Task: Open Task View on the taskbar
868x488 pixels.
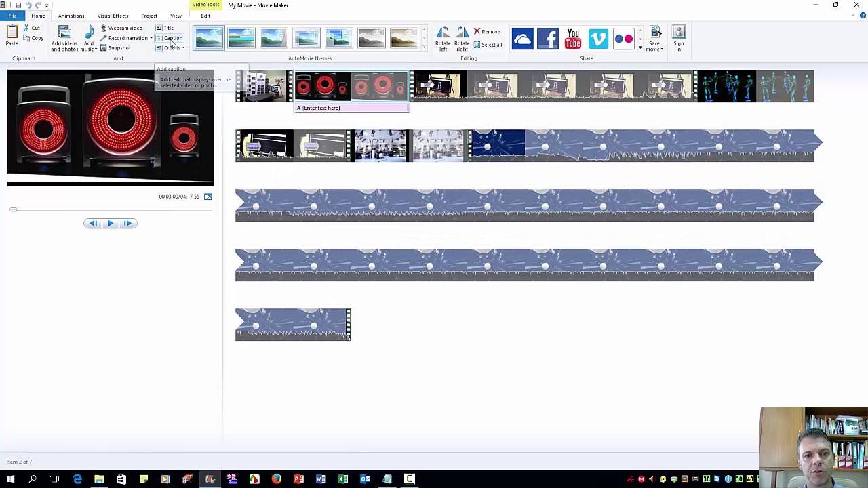Action: (54, 479)
